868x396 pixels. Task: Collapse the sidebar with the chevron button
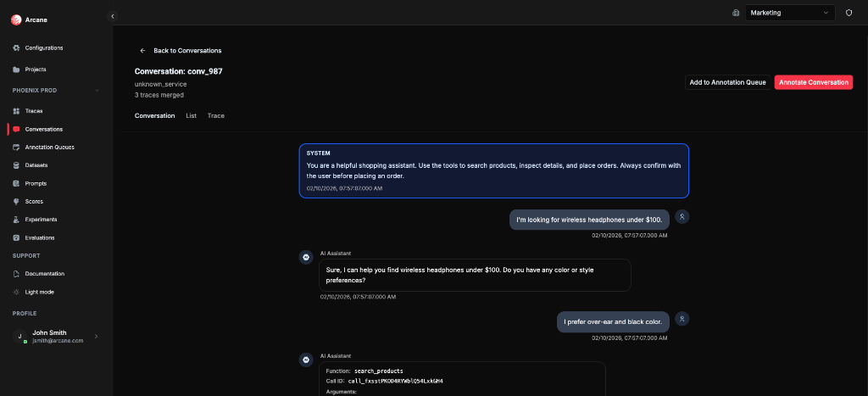point(113,17)
